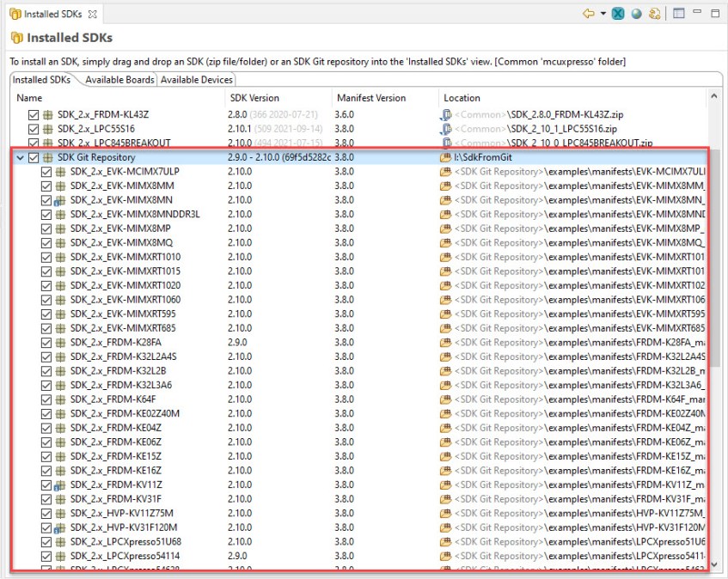Click the globe icon in the view toolbar
728x579 pixels.
637,14
